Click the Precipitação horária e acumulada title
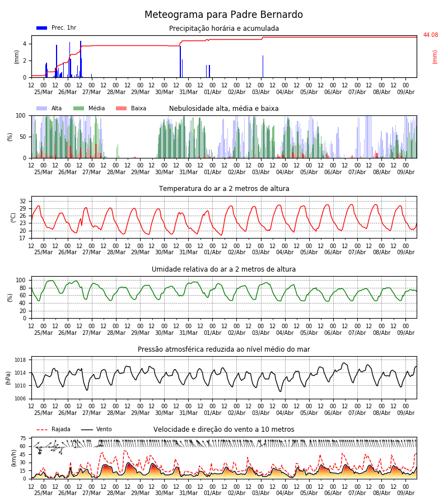The width and height of the screenshot is (448, 504). tap(224, 29)
